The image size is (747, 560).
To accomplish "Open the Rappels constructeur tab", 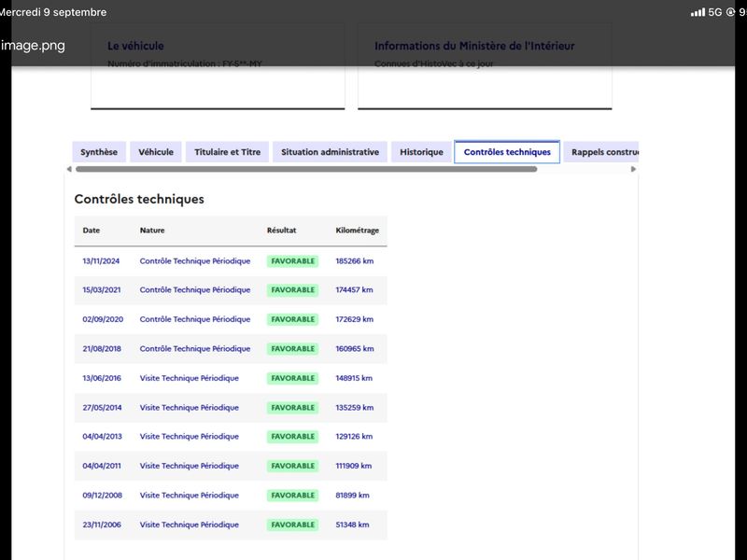I will click(x=600, y=152).
